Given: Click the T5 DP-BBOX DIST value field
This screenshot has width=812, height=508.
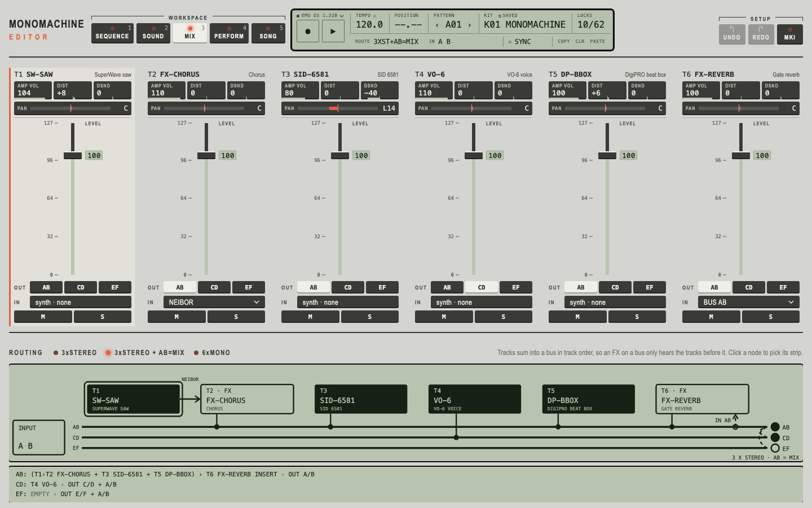Looking at the screenshot, I should pyautogui.click(x=607, y=90).
